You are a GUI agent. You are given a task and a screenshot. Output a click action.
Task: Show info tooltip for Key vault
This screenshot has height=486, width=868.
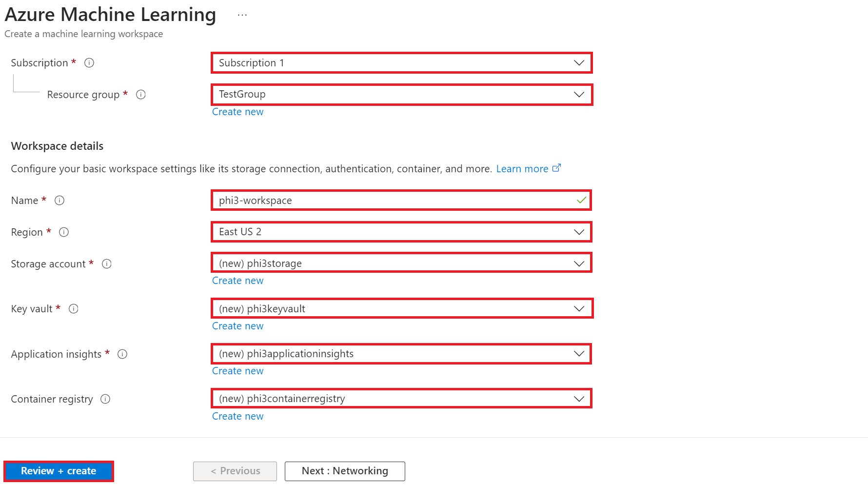click(x=74, y=309)
